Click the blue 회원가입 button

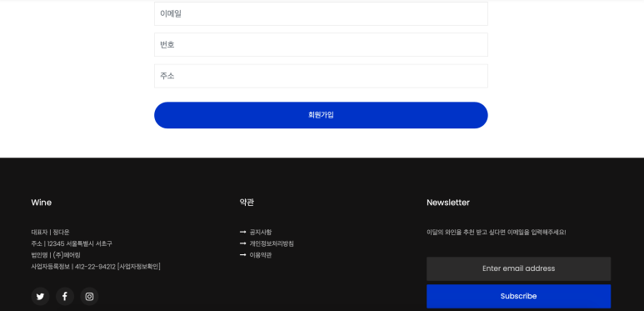coord(321,115)
